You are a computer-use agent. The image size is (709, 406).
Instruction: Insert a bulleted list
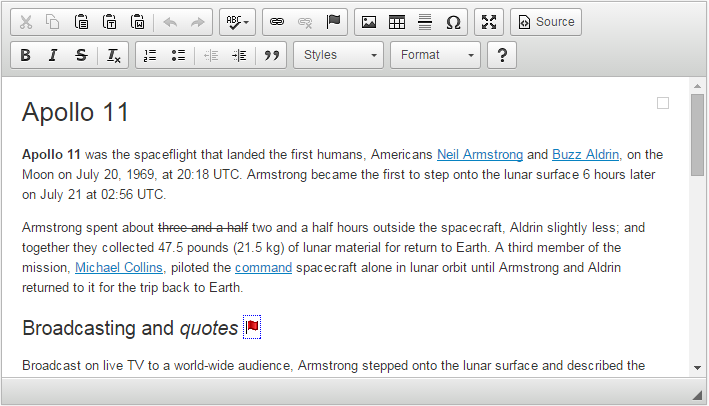coord(178,55)
